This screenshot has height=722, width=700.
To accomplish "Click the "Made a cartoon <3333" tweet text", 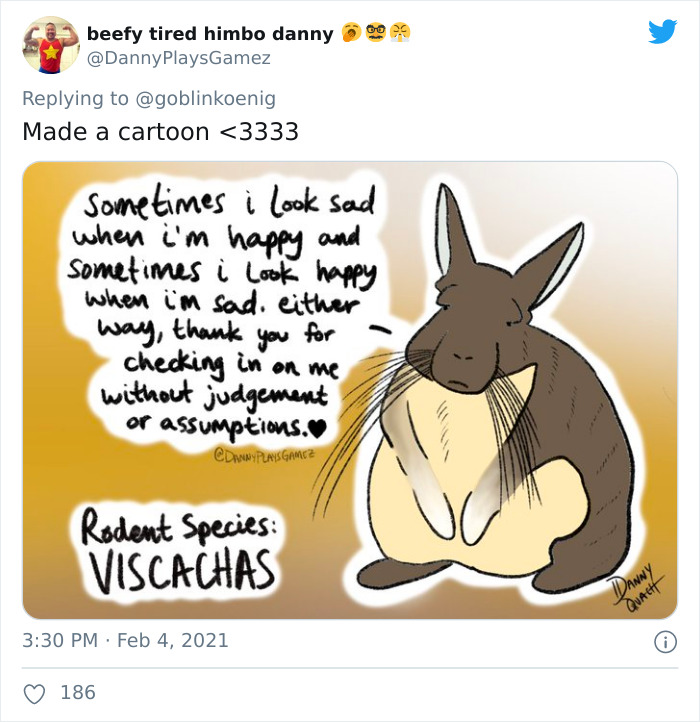I will (160, 131).
